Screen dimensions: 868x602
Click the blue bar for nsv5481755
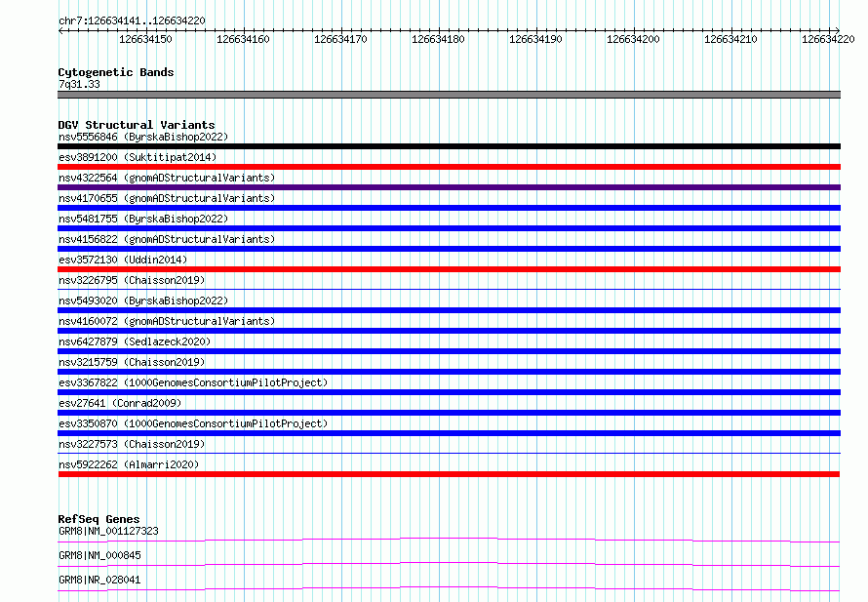pyautogui.click(x=449, y=228)
